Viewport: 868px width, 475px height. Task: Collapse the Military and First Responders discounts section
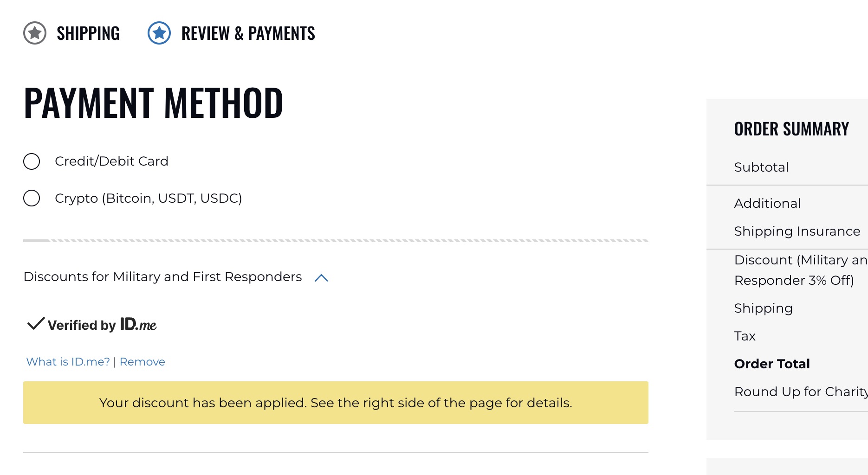pos(322,277)
